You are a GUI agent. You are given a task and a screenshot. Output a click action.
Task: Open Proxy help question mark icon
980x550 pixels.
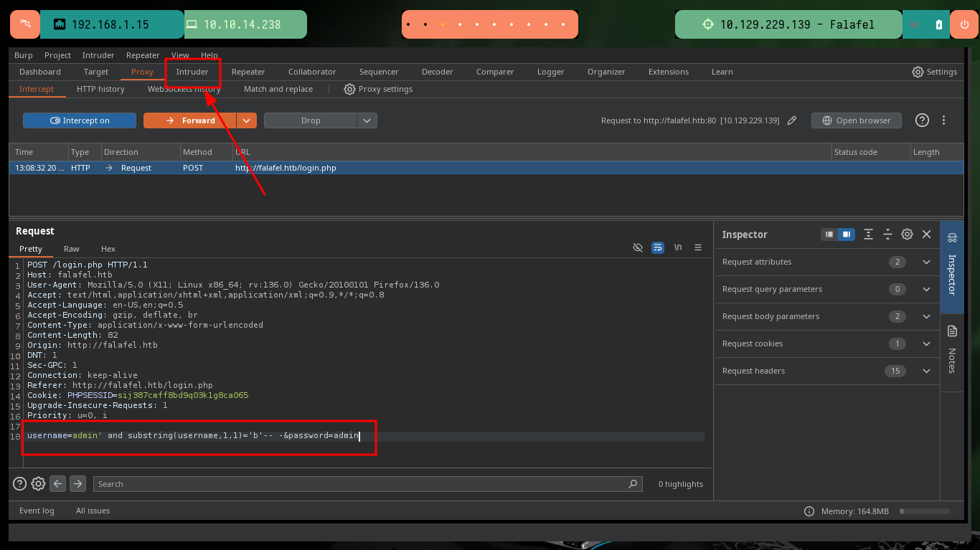coord(922,120)
